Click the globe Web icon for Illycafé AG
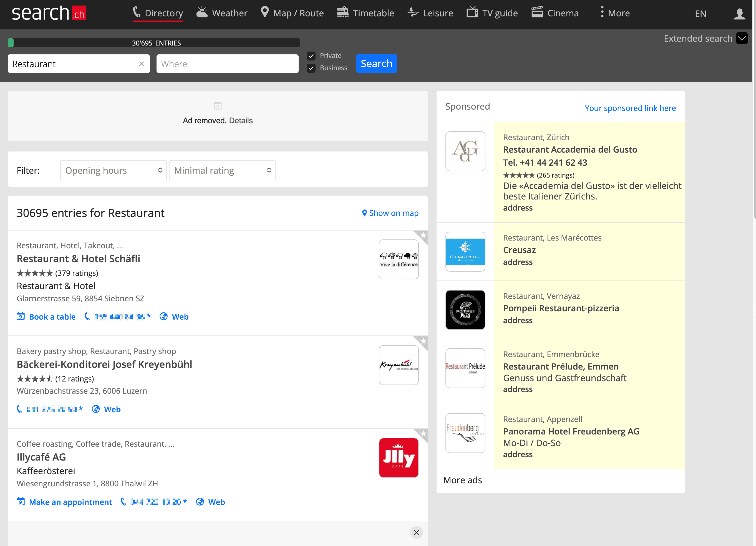The image size is (756, 546). [x=200, y=501]
